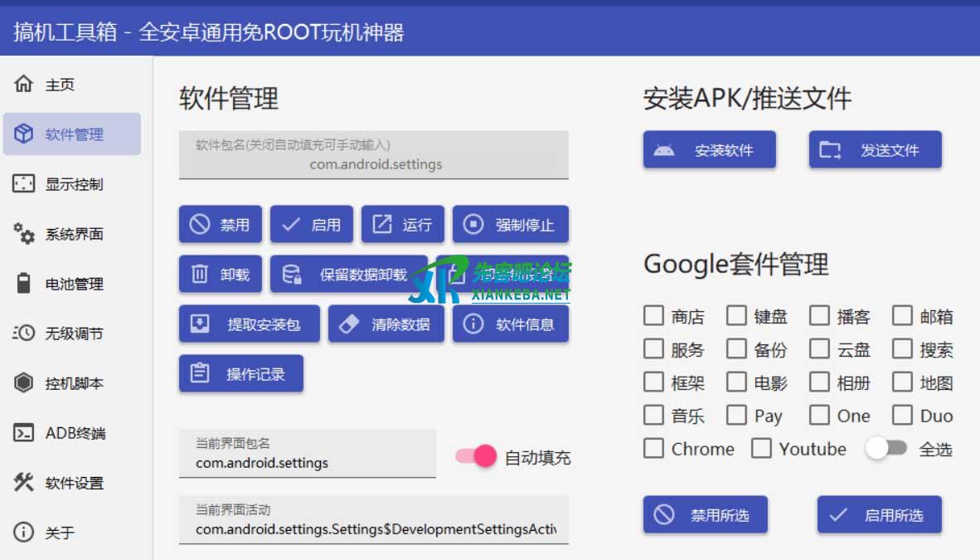The width and height of the screenshot is (980, 560).
Task: Click the database icon on 保留数据卸载 button
Action: 292,274
